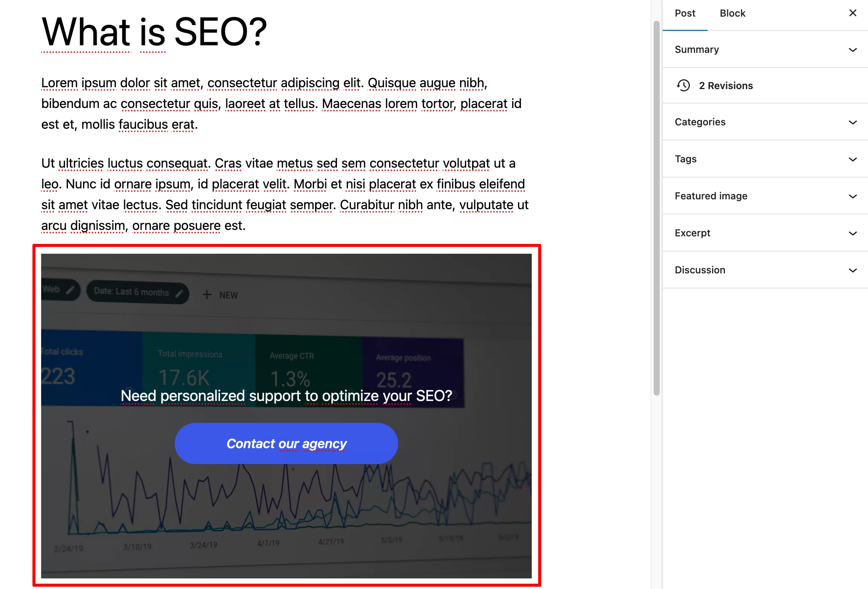Click Contact our agency button
Viewport: 868px width, 589px height.
click(286, 443)
